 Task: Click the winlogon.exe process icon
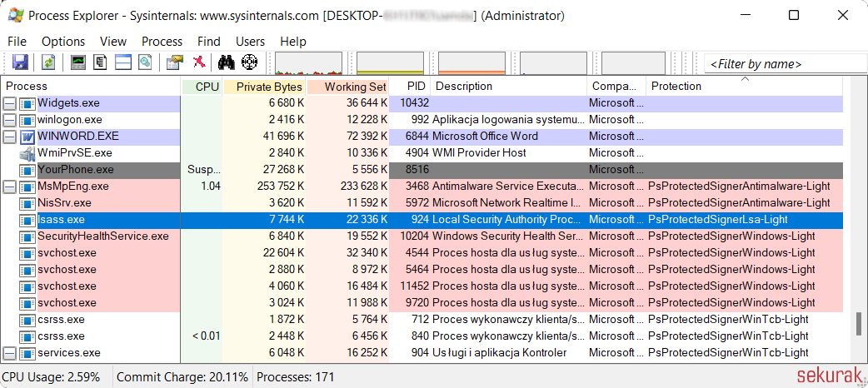point(27,120)
